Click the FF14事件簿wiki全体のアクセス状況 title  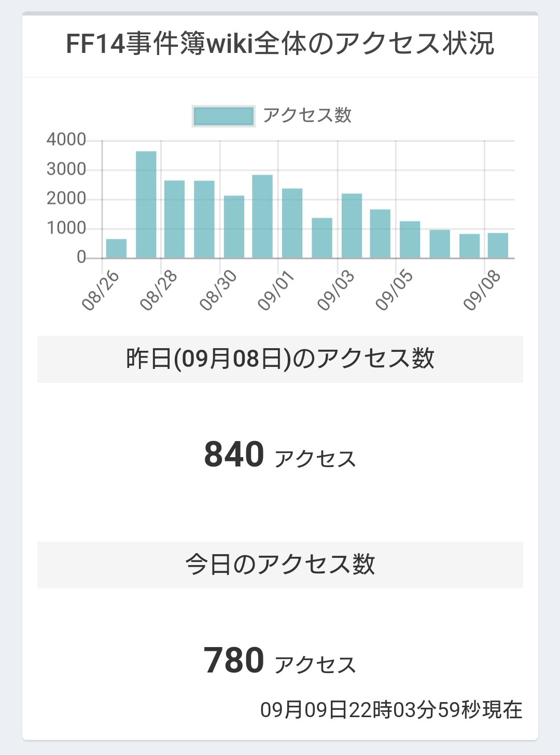pos(280,44)
